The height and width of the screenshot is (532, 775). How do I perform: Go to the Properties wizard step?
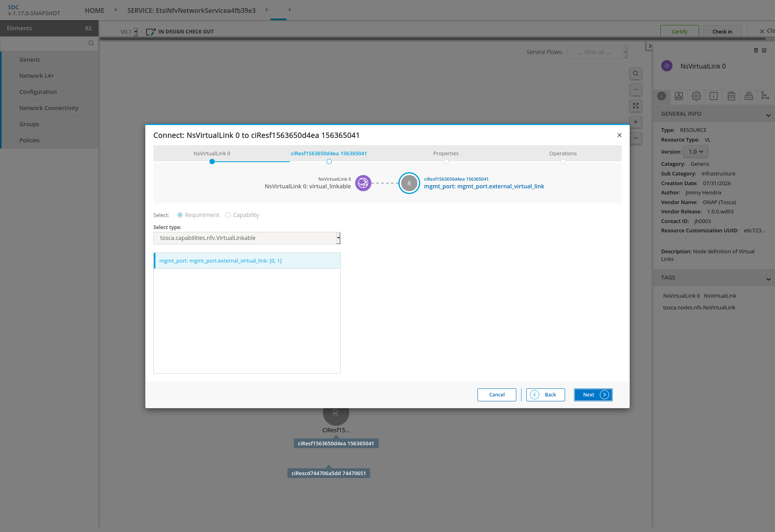click(446, 154)
